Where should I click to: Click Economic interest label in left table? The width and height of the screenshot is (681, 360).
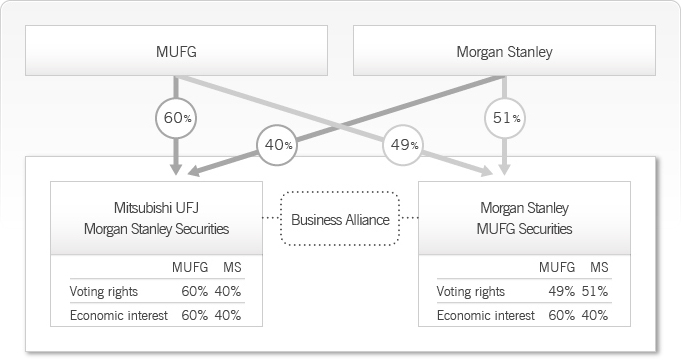(x=119, y=315)
